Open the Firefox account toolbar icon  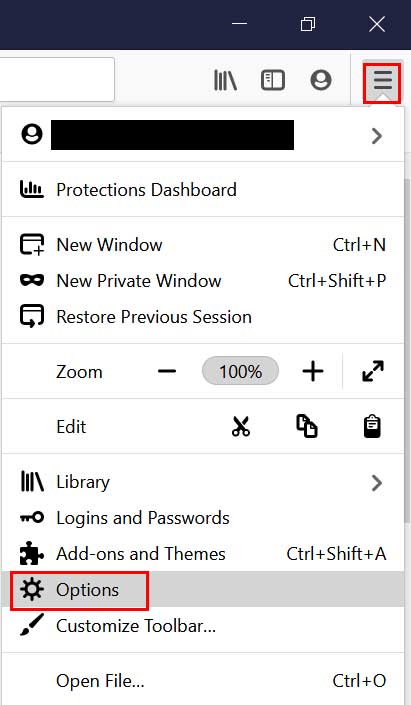[321, 80]
